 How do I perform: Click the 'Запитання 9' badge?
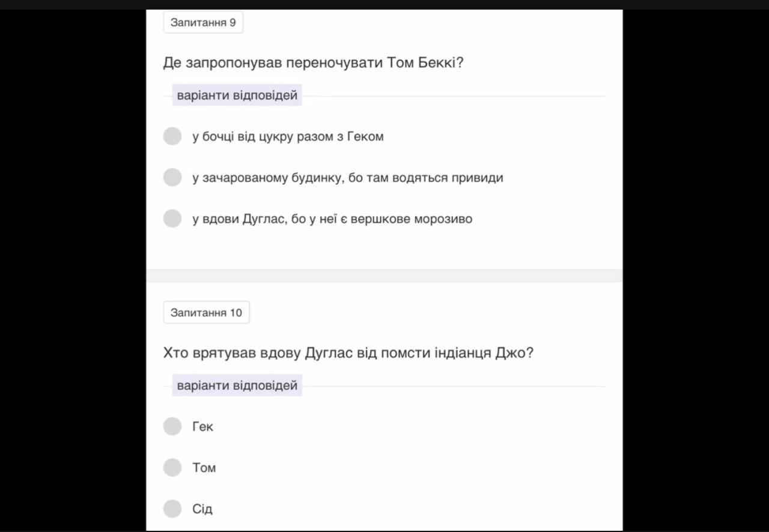(x=203, y=22)
